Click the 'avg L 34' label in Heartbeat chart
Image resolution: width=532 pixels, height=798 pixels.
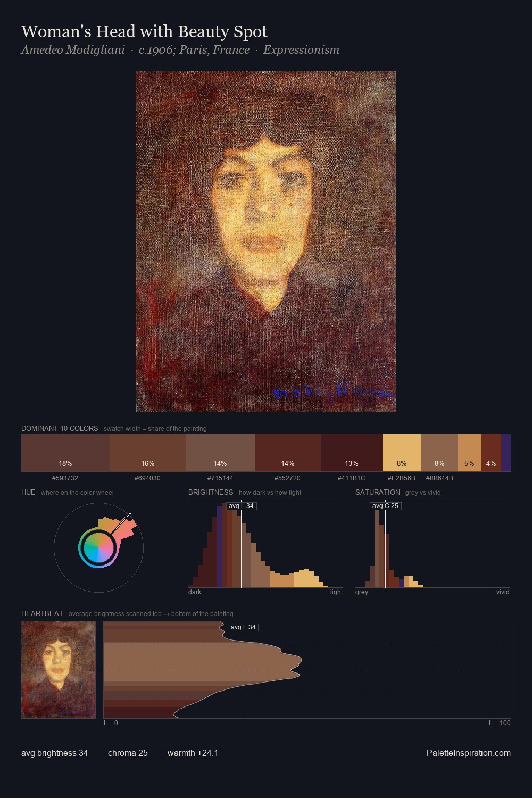pyautogui.click(x=243, y=627)
